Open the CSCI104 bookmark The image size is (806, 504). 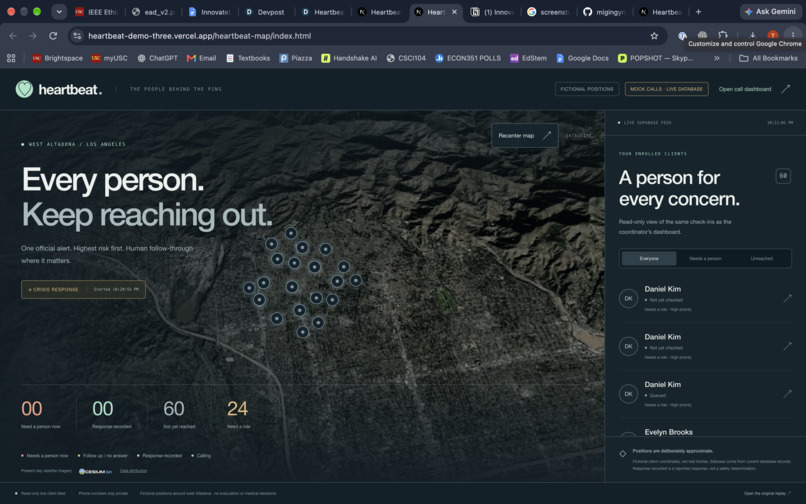[x=406, y=58]
